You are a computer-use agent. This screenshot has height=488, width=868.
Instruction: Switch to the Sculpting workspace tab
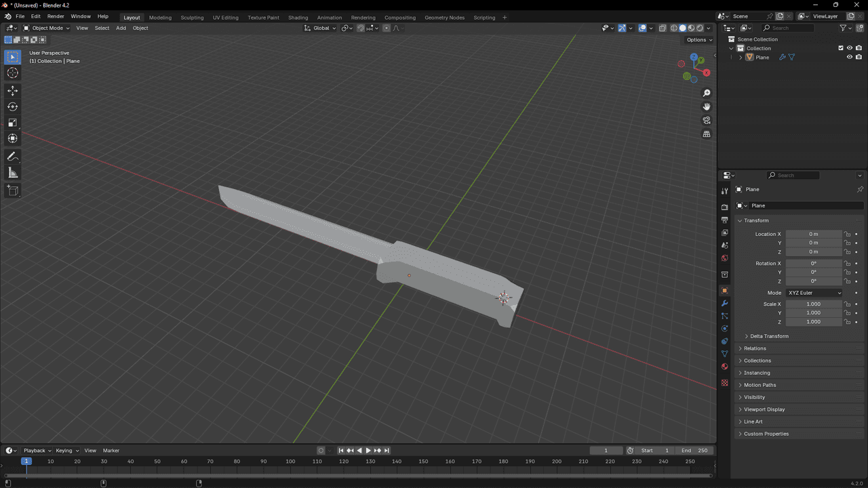[192, 17]
